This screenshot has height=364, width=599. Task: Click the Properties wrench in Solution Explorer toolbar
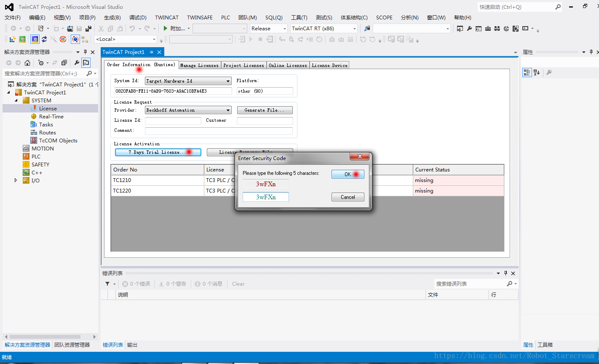point(77,63)
